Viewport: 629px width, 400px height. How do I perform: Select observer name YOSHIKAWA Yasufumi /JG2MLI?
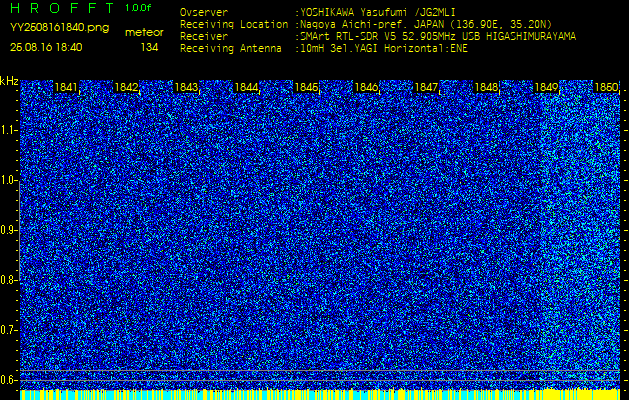tap(377, 12)
